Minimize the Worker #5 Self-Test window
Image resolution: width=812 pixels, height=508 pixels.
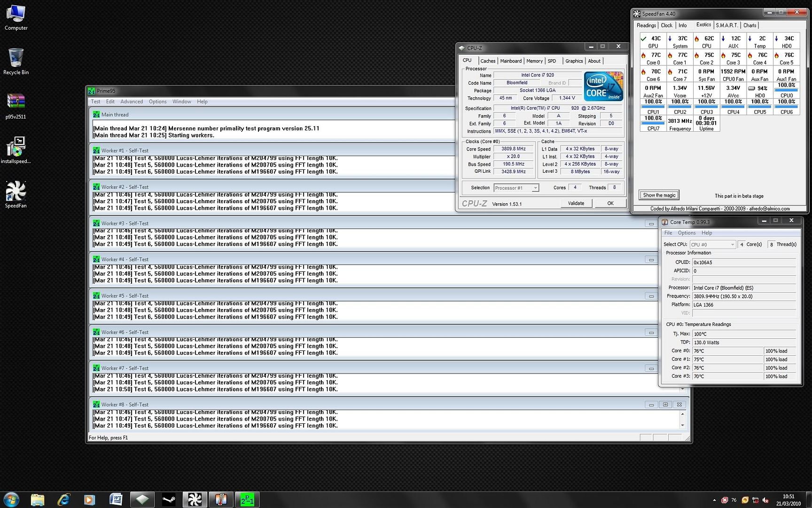pos(651,296)
